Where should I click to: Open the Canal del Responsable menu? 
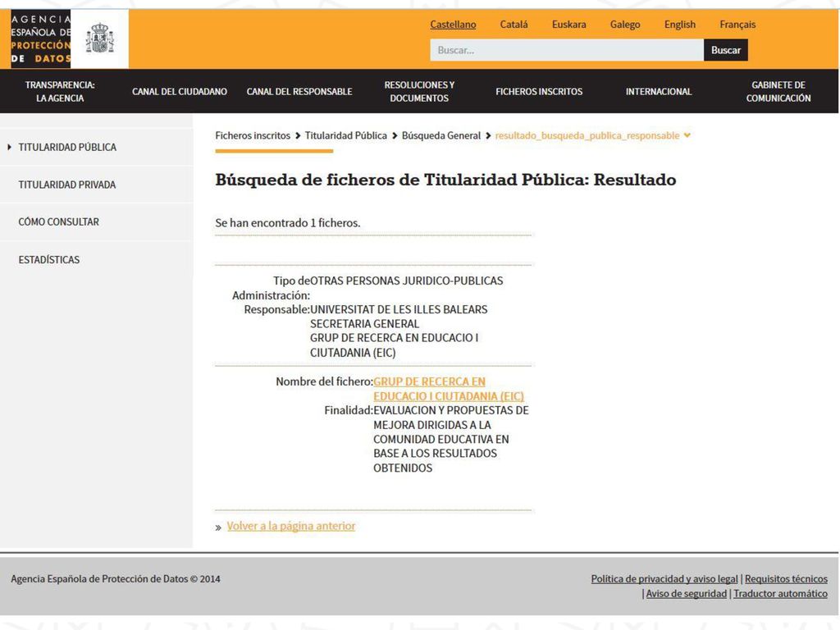[x=299, y=92]
